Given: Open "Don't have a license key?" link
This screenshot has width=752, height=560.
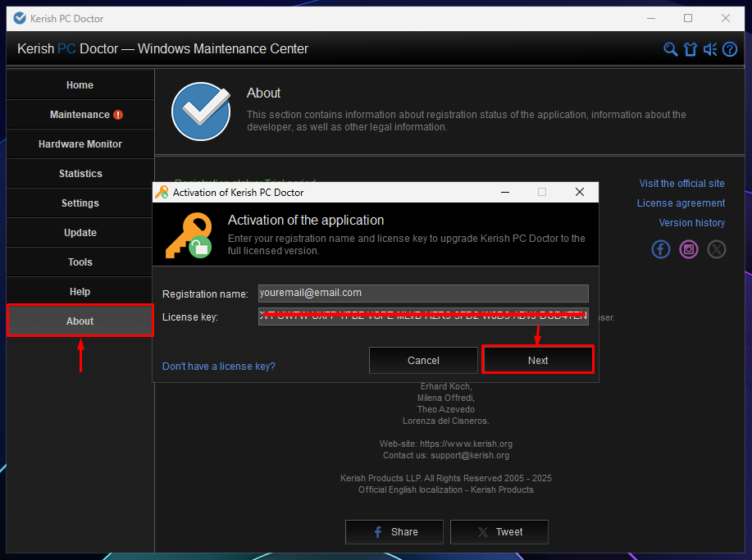Looking at the screenshot, I should (219, 367).
